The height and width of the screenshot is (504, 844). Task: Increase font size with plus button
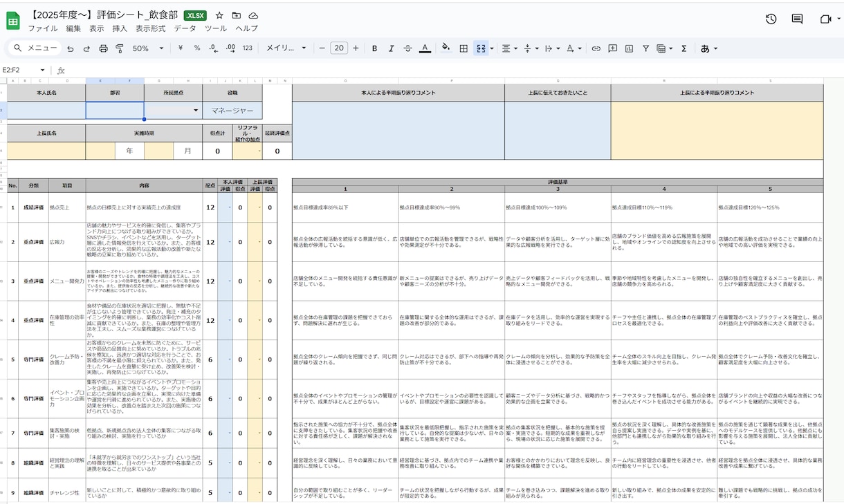pos(356,48)
